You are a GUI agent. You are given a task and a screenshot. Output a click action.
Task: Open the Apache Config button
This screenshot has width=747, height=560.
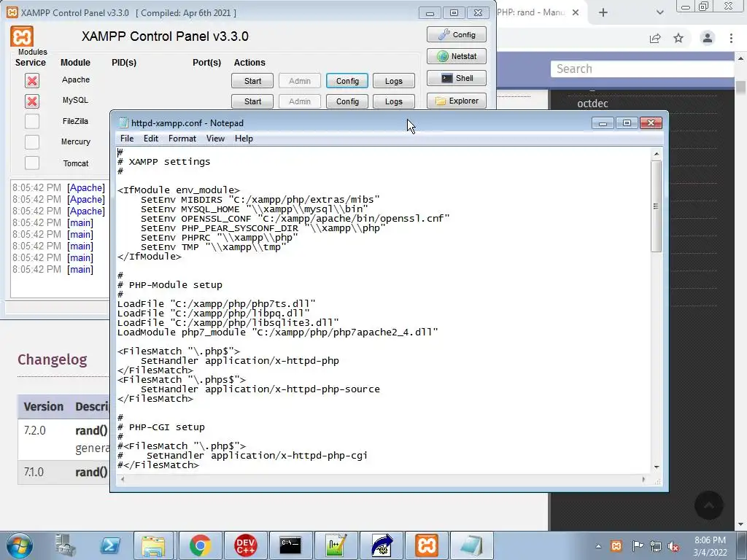[347, 81]
